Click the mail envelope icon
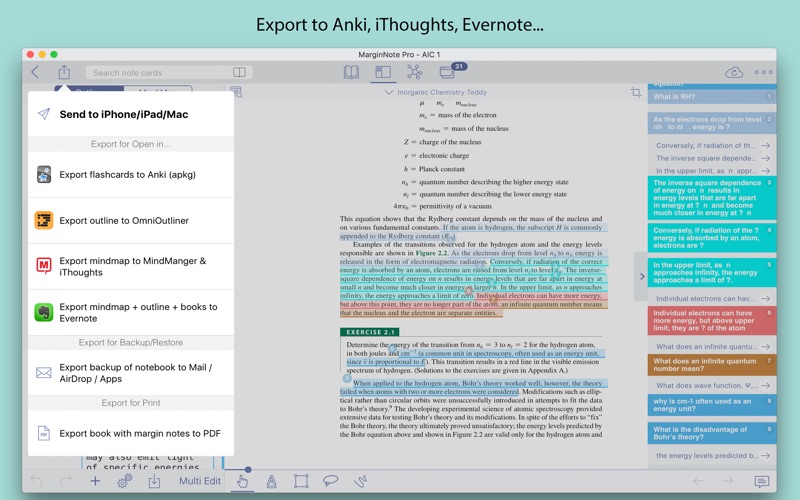 click(44, 373)
